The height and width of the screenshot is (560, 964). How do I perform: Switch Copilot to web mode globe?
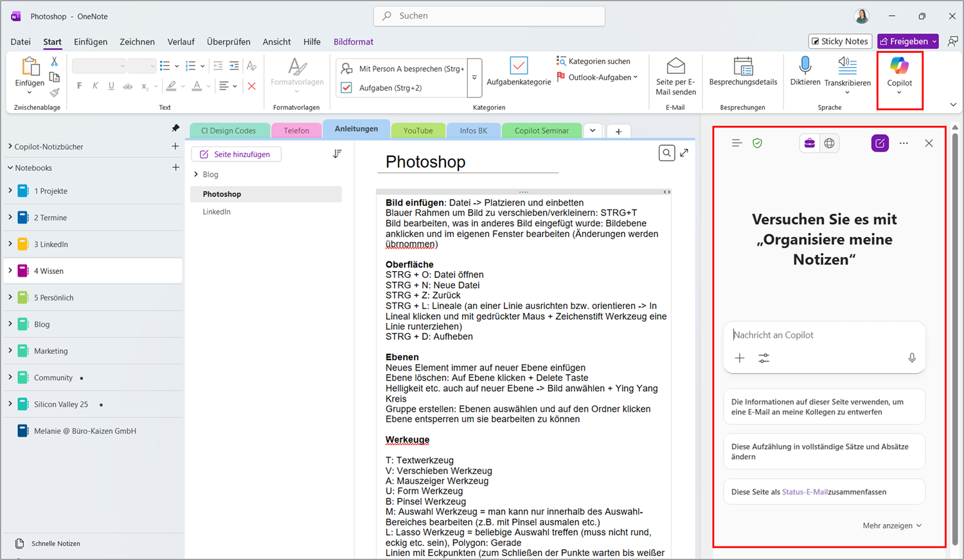(830, 143)
